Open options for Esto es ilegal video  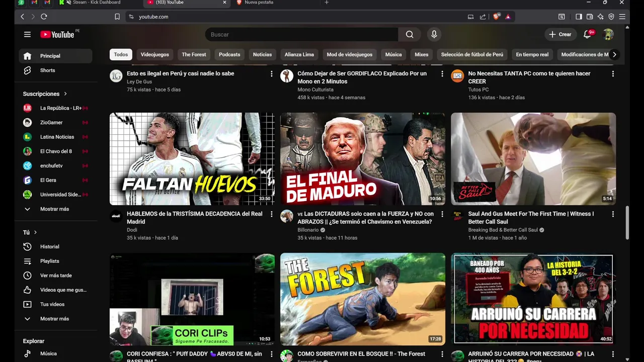click(272, 74)
